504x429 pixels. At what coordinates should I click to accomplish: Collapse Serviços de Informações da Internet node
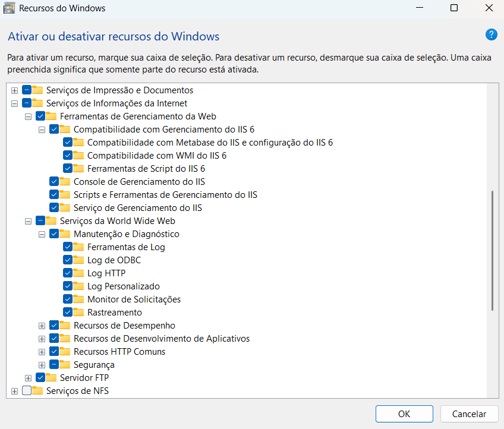point(14,103)
